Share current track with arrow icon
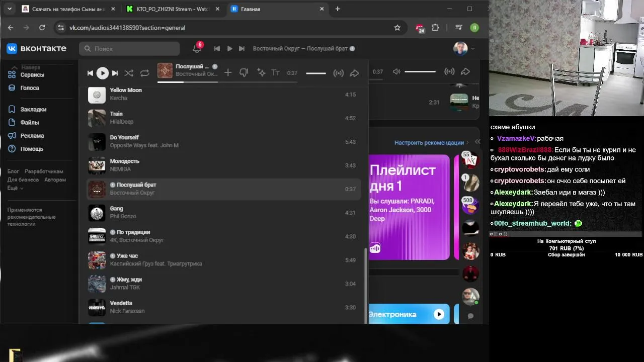This screenshot has height=362, width=644. click(x=354, y=73)
